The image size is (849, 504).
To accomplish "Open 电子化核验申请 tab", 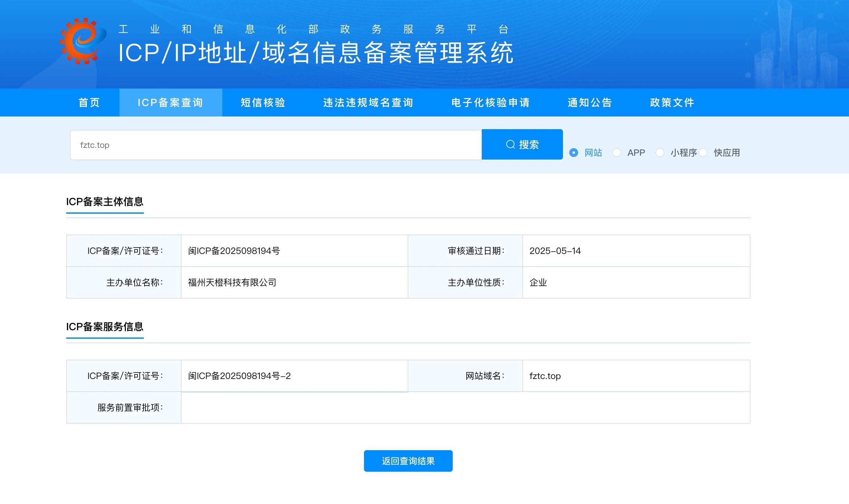I will 491,103.
